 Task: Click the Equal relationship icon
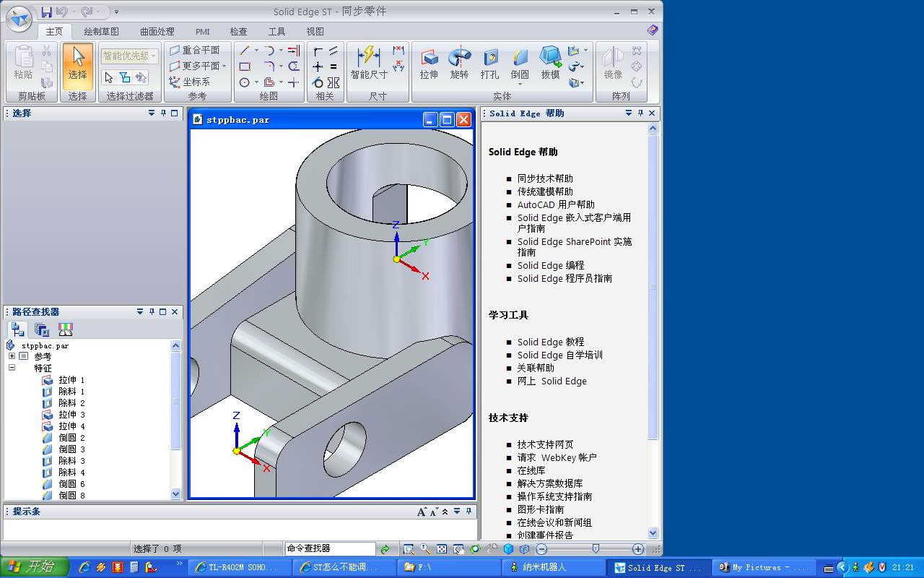(x=334, y=66)
